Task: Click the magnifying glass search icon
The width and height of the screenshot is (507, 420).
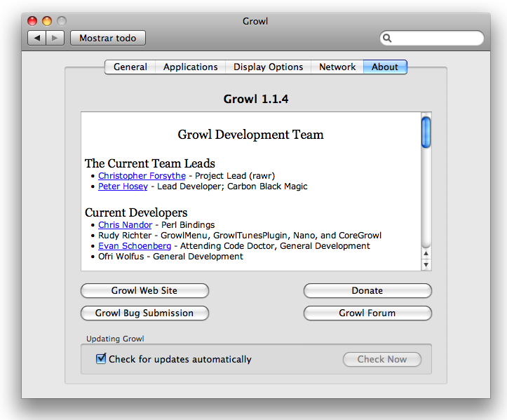Action: point(387,38)
